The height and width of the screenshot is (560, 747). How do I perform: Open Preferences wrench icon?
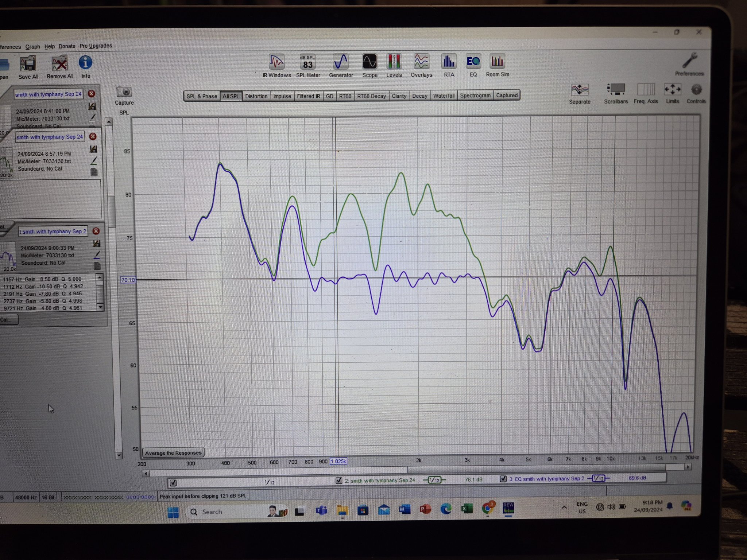(689, 64)
